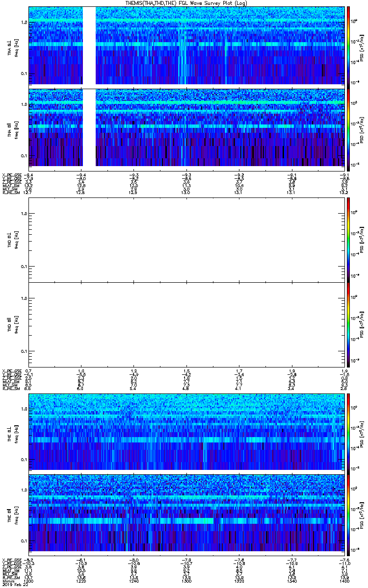The image size is (368, 588).
Task: Click the empty THD B-perpendicular panel
Action: (186, 240)
